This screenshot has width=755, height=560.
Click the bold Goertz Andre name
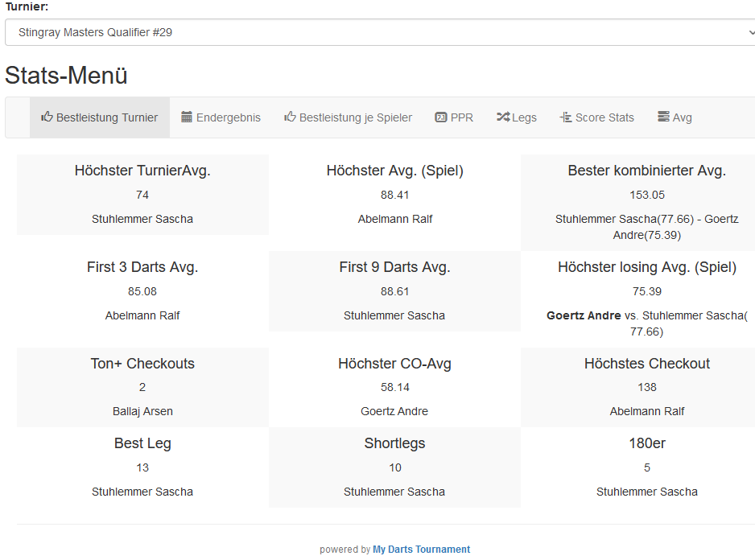584,315
